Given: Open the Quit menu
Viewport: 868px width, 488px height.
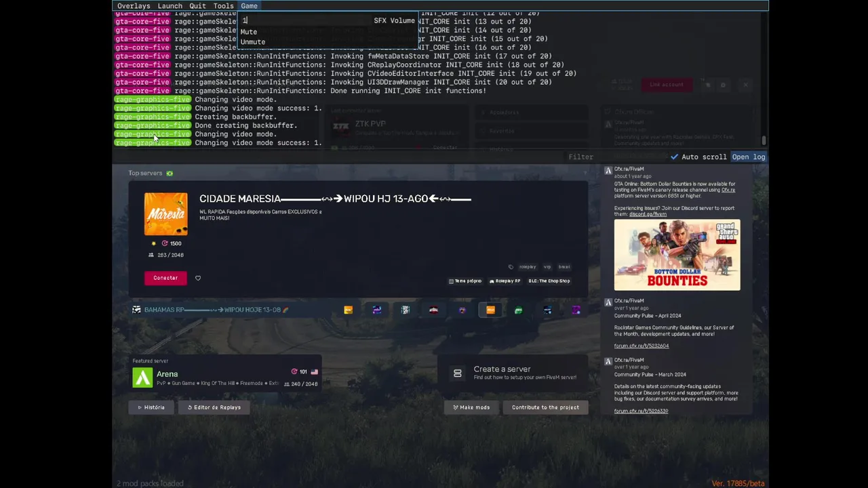Looking at the screenshot, I should 197,6.
